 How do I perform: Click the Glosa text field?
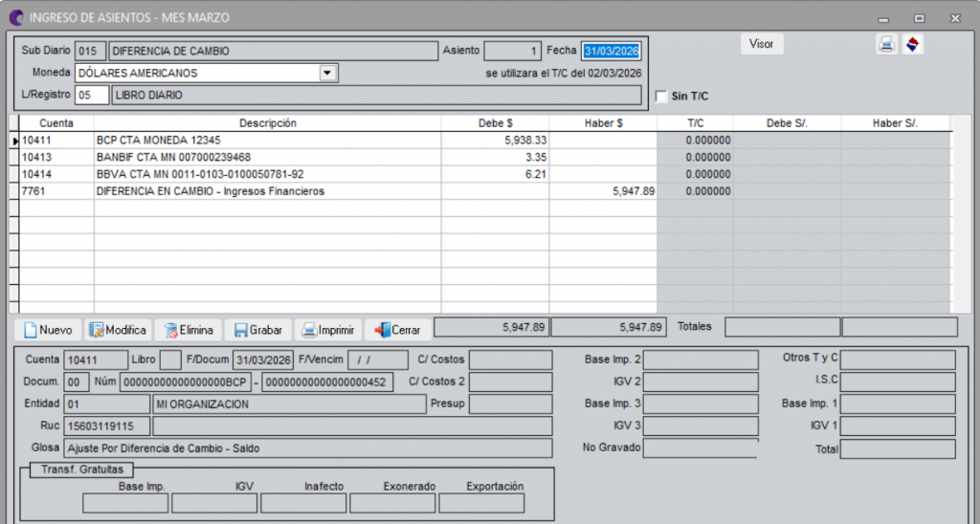(x=308, y=448)
